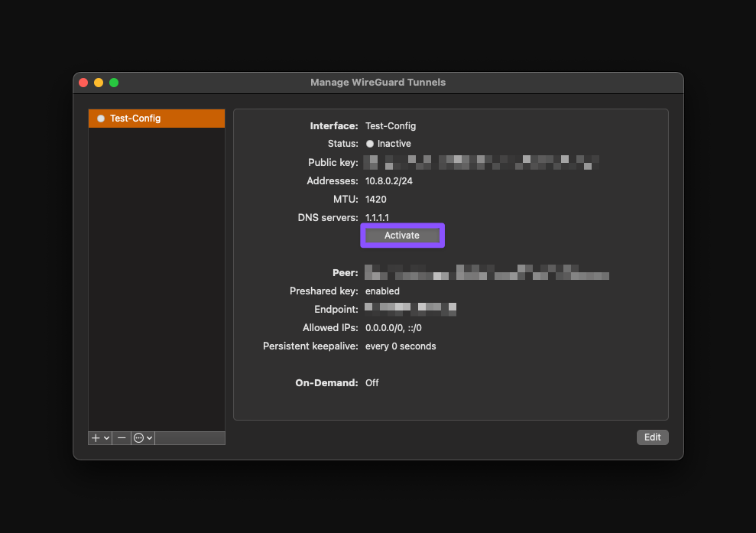Screen dimensions: 756x533
Task: Click Test-Config's gray status dot in list
Action: 101,119
